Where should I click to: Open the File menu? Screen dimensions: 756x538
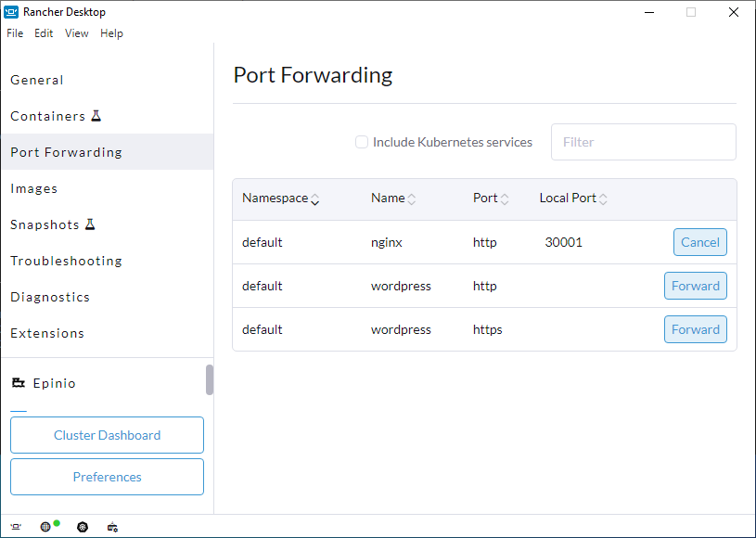[15, 33]
